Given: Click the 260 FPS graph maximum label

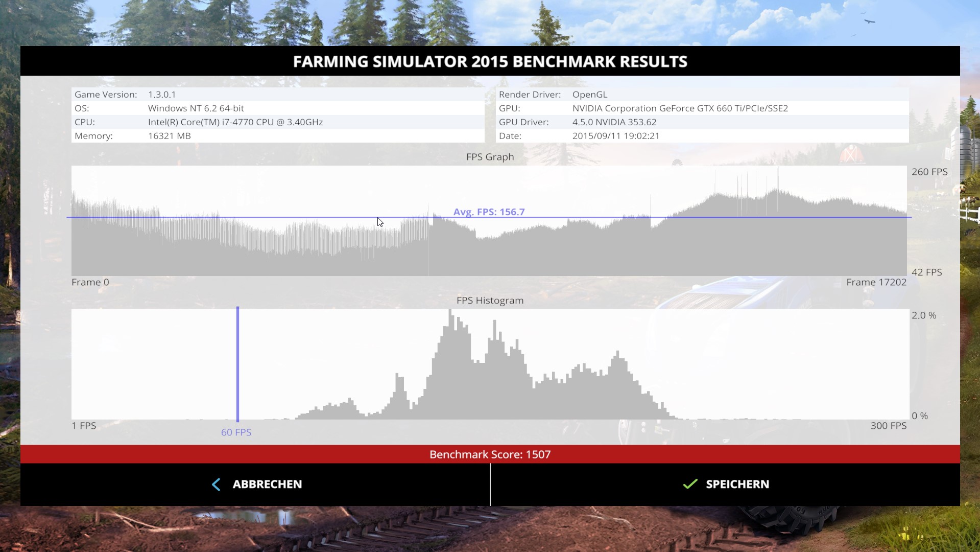Looking at the screenshot, I should 929,172.
